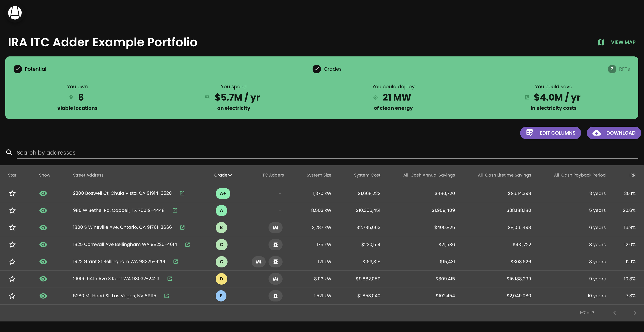Click building ITC adder icon for Cornwall Ave row
This screenshot has width=644, height=332.
tap(275, 245)
